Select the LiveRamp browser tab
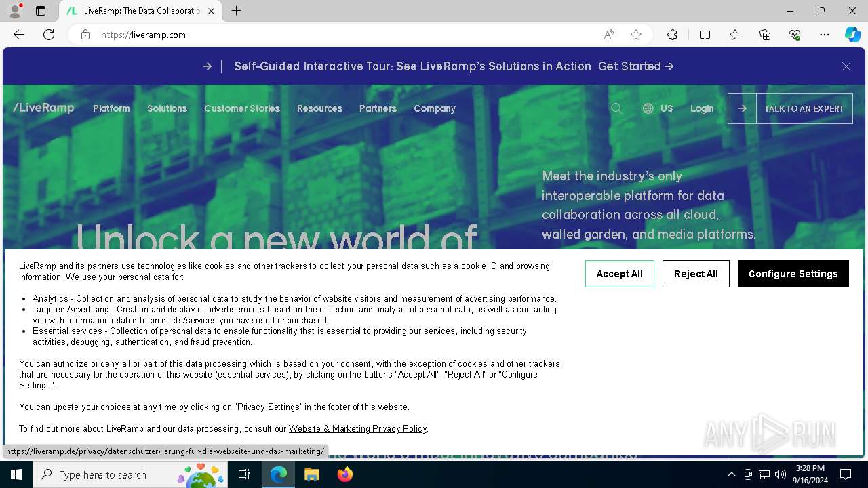The width and height of the screenshot is (868, 488). 141,11
